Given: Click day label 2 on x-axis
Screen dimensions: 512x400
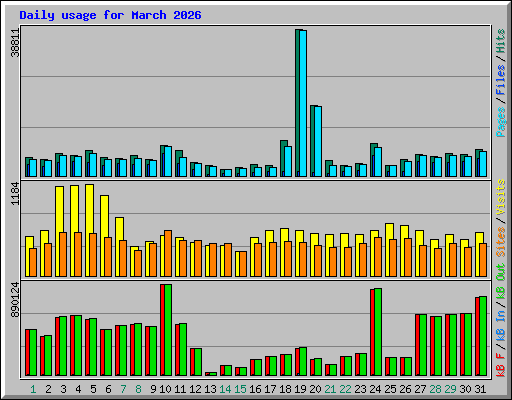Looking at the screenshot, I should tap(48, 389).
